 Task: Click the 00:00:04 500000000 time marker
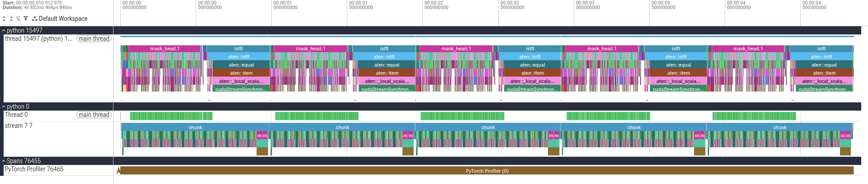pos(814,5)
